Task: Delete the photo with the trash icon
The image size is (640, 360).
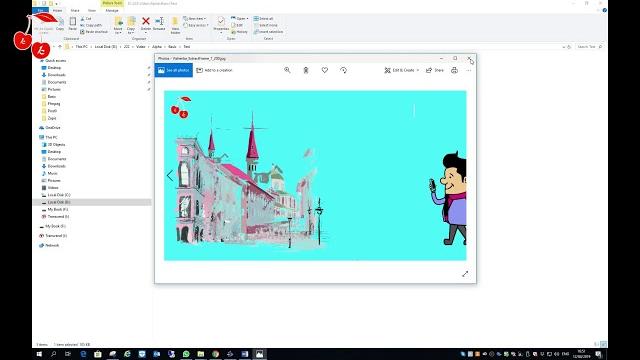Action: tap(306, 70)
